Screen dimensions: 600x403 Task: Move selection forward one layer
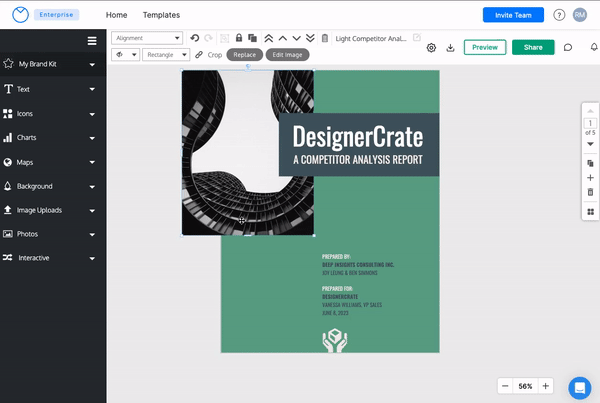pyautogui.click(x=283, y=38)
